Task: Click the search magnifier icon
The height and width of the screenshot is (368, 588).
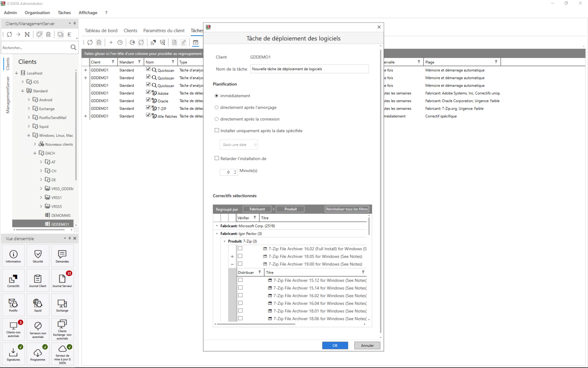Action: click(x=73, y=47)
